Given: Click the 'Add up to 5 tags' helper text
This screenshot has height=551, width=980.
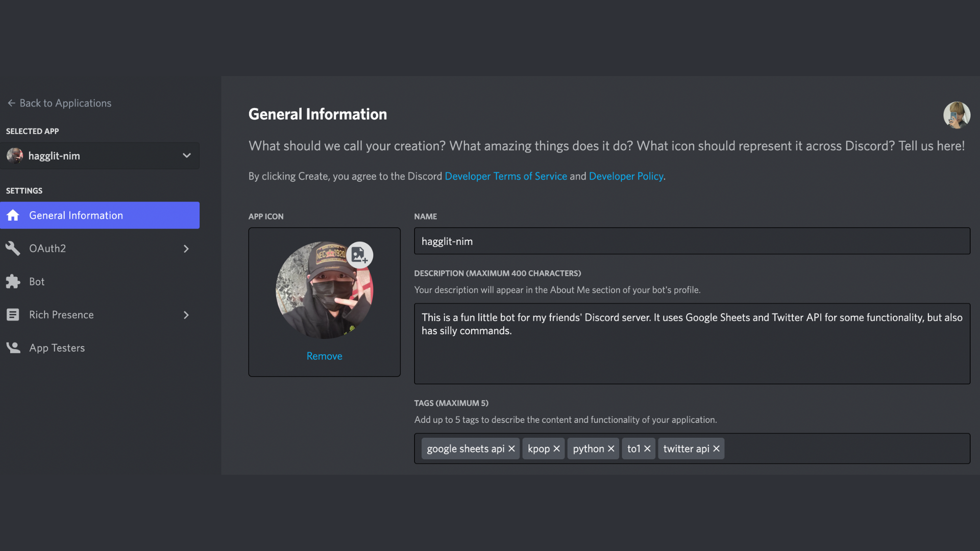Looking at the screenshot, I should pyautogui.click(x=565, y=420).
